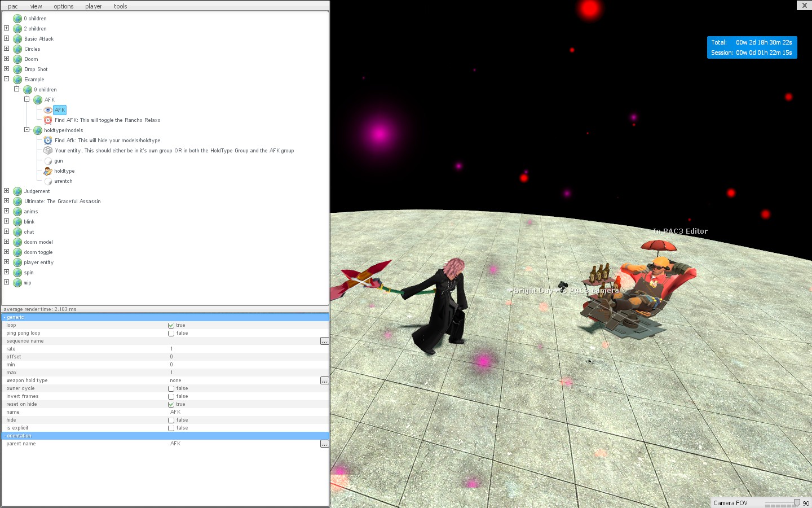
Task: Expand the Basic Attack group
Action: tap(7, 38)
